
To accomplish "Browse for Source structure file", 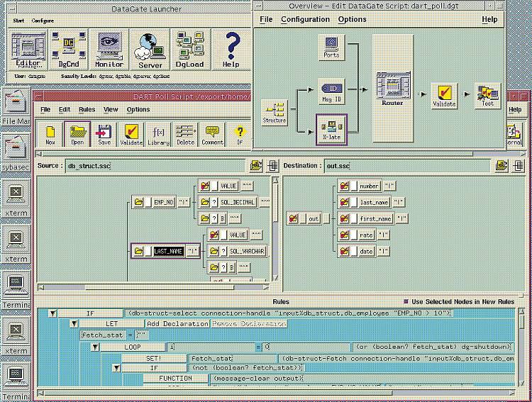I will pyautogui.click(x=256, y=165).
